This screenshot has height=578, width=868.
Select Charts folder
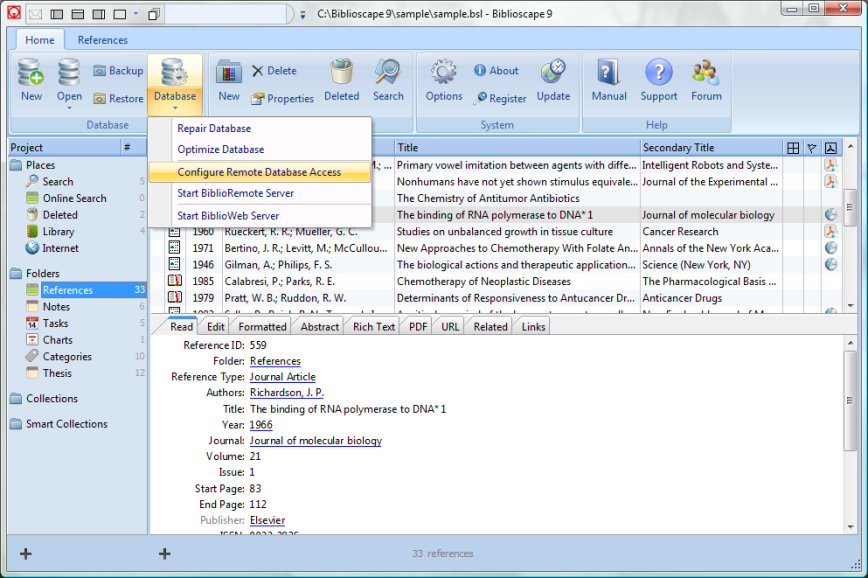click(58, 340)
